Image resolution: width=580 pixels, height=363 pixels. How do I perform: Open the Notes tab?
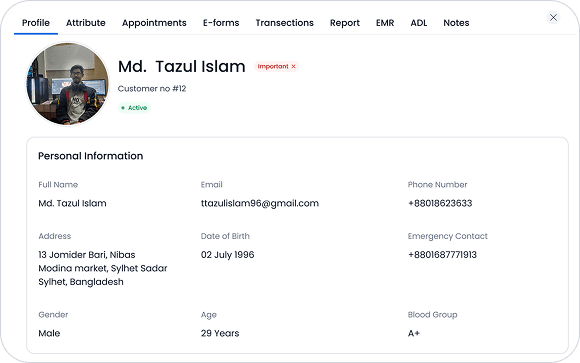pyautogui.click(x=456, y=23)
